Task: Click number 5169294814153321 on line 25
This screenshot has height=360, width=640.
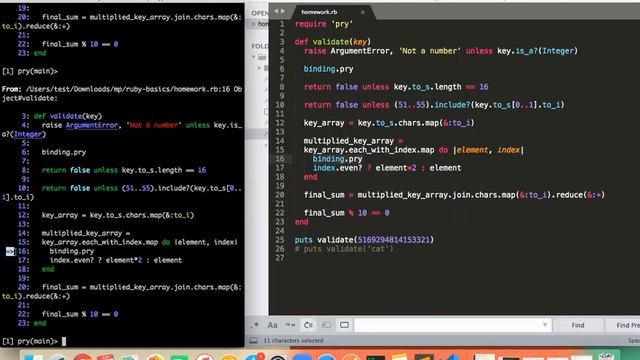Action: pyautogui.click(x=393, y=240)
